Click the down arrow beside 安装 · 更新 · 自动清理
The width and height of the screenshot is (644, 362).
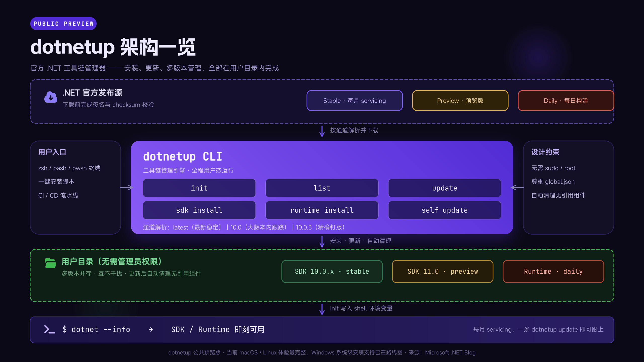322,242
